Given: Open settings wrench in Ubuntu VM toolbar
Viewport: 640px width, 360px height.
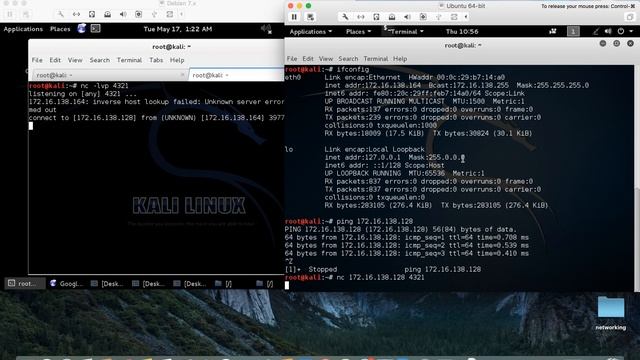Looking at the screenshot, I should 345,17.
